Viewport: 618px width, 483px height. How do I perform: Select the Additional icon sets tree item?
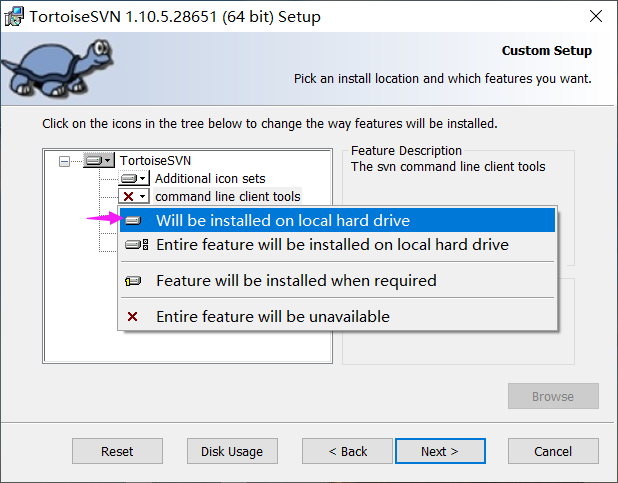coord(210,179)
